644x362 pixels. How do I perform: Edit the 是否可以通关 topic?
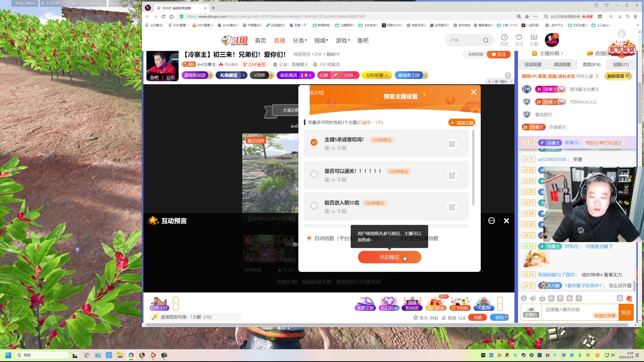point(452,175)
